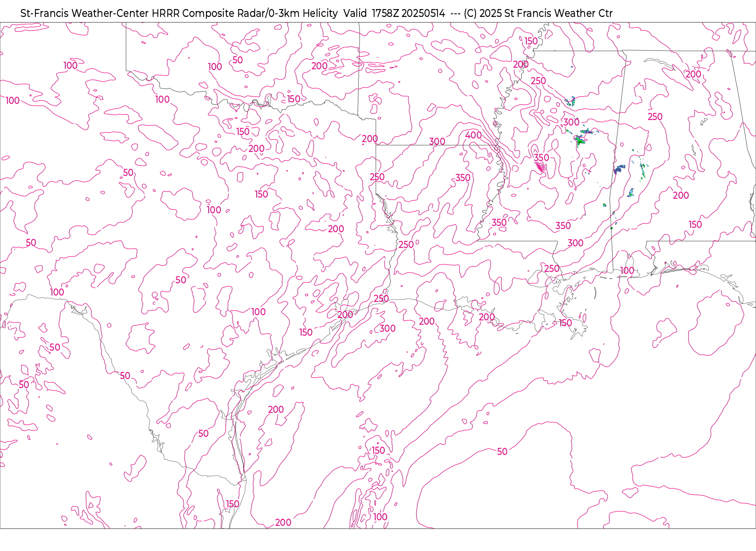The height and width of the screenshot is (551, 756).
Task: Select the title text 'HRRR Composite Radar/0-3km Helicity'
Action: pyautogui.click(x=245, y=13)
